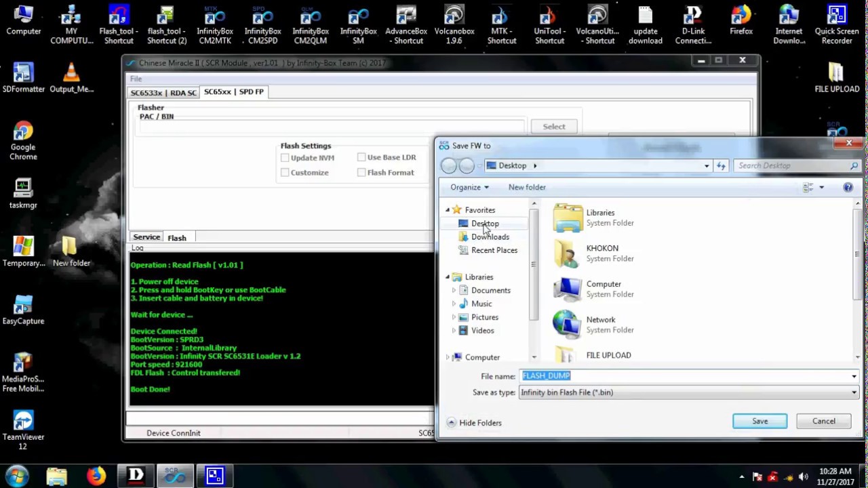
Task: Launch Quick Screen Recorder icon
Action: [x=837, y=26]
